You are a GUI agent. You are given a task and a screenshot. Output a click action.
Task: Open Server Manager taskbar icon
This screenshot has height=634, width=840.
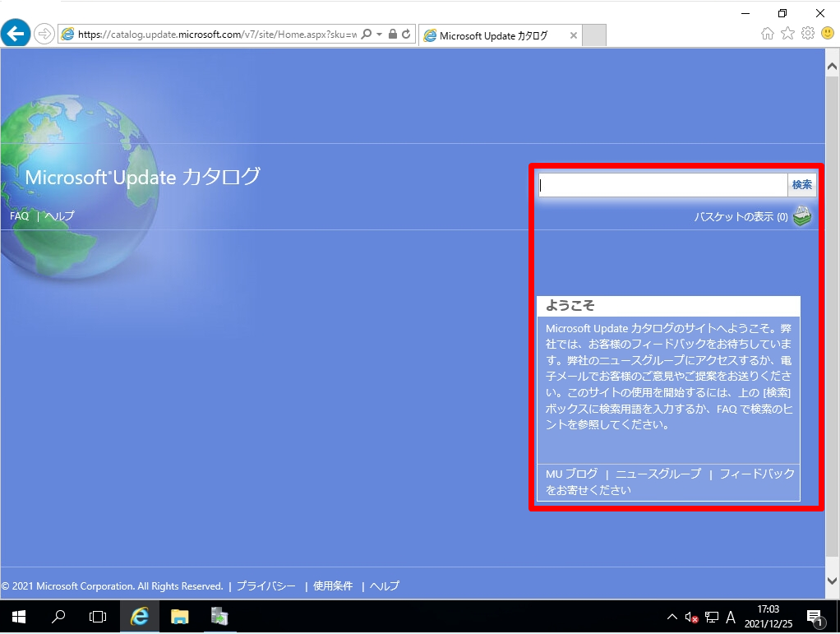tap(219, 617)
